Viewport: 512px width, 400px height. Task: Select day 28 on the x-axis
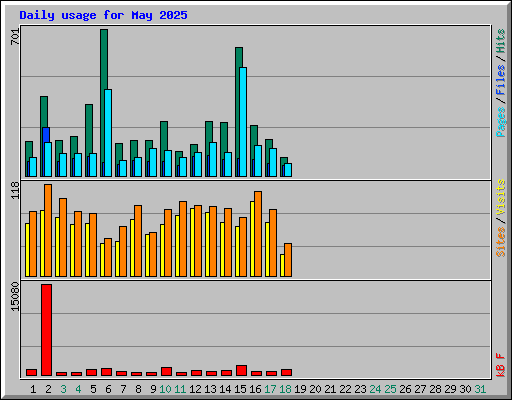click(435, 389)
